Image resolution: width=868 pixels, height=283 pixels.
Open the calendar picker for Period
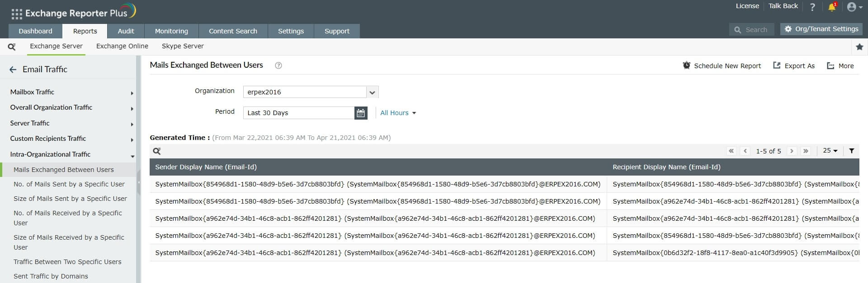361,113
